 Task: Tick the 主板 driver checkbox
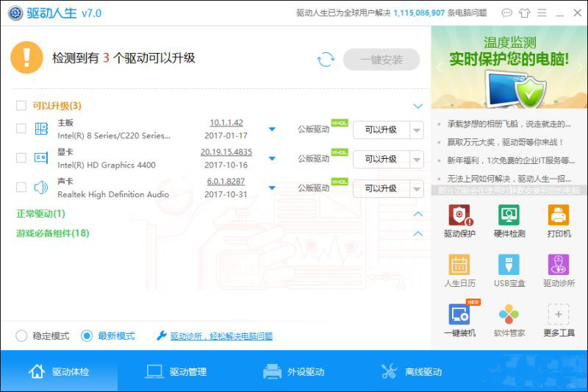(x=21, y=129)
